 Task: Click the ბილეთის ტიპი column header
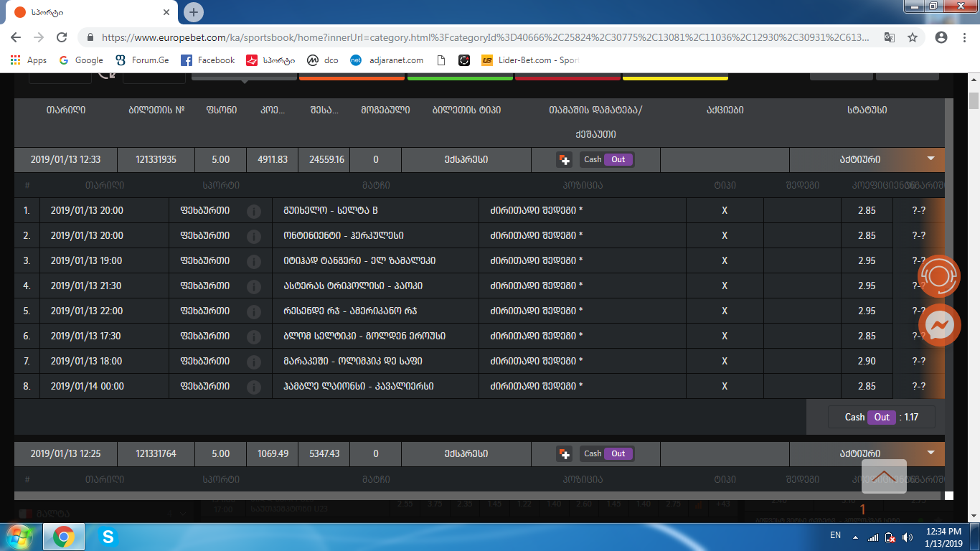(x=466, y=110)
